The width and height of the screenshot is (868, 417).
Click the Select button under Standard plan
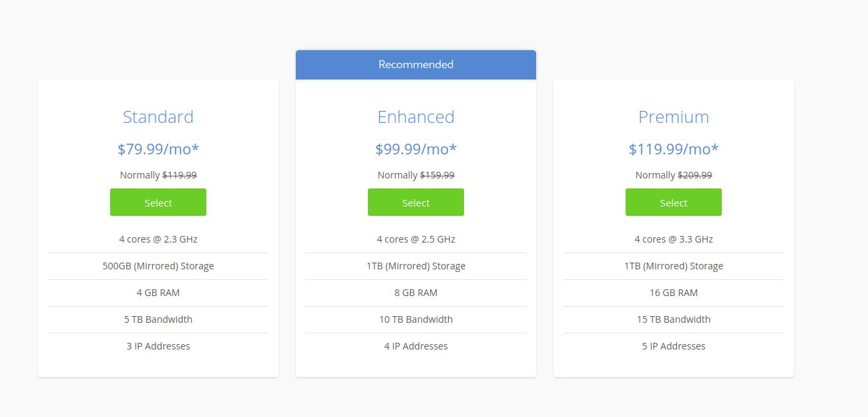click(x=158, y=202)
